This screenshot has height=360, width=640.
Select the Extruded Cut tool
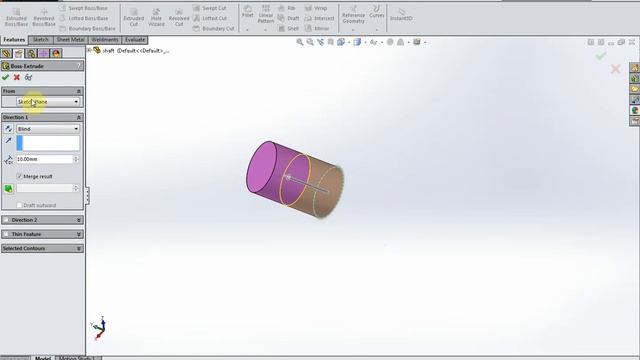(x=133, y=17)
